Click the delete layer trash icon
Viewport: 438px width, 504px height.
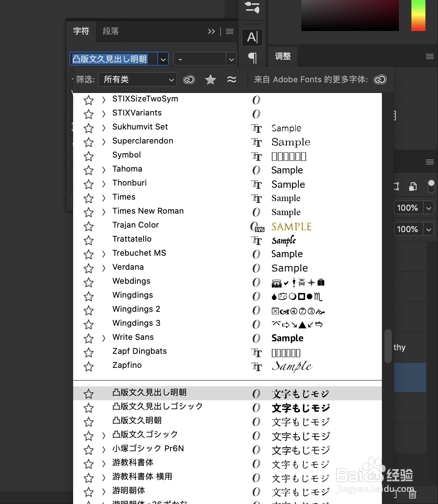413,494
